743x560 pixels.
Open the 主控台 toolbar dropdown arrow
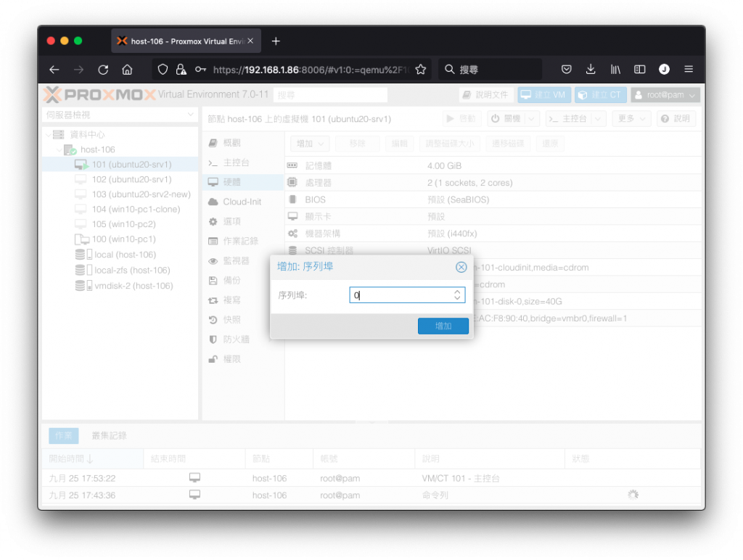[598, 118]
